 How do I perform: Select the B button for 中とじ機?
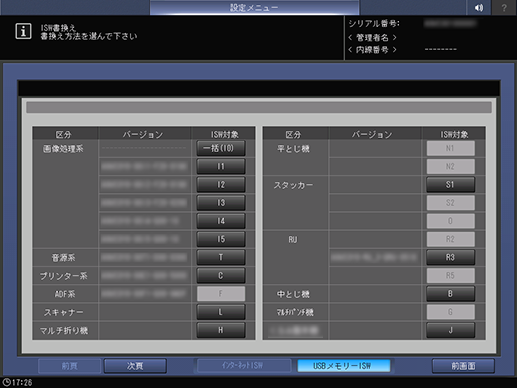click(450, 294)
